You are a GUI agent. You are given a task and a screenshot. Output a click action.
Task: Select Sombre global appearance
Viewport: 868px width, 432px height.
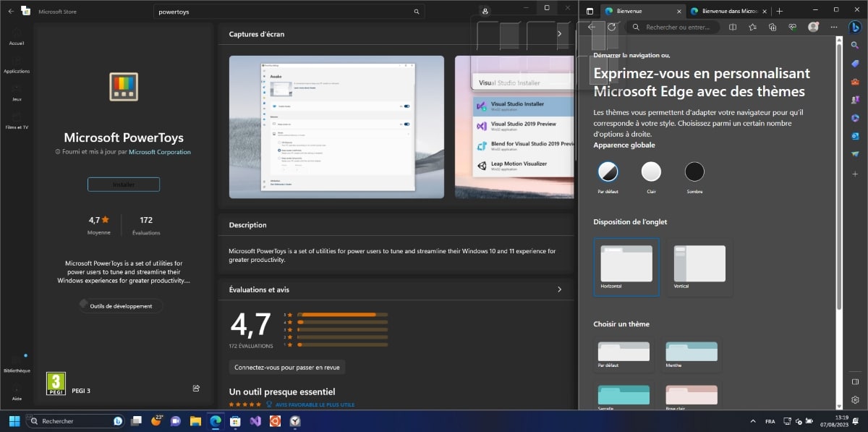pyautogui.click(x=694, y=171)
